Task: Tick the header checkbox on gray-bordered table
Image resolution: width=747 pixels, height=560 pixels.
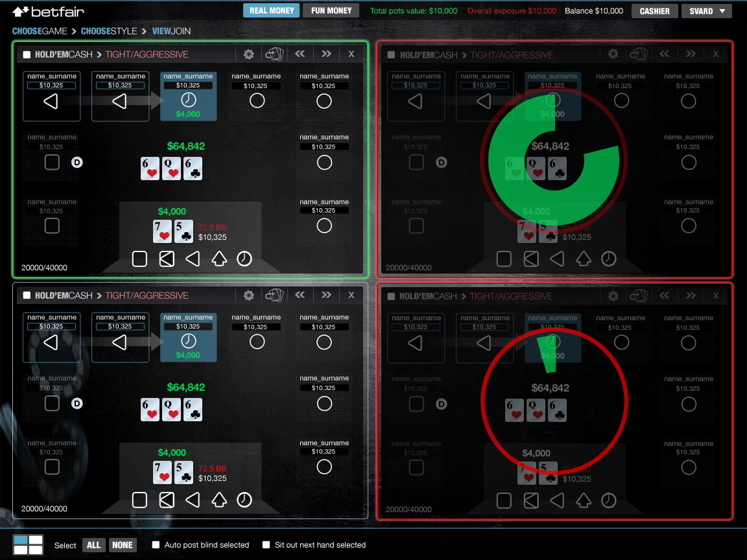Action: 27,296
